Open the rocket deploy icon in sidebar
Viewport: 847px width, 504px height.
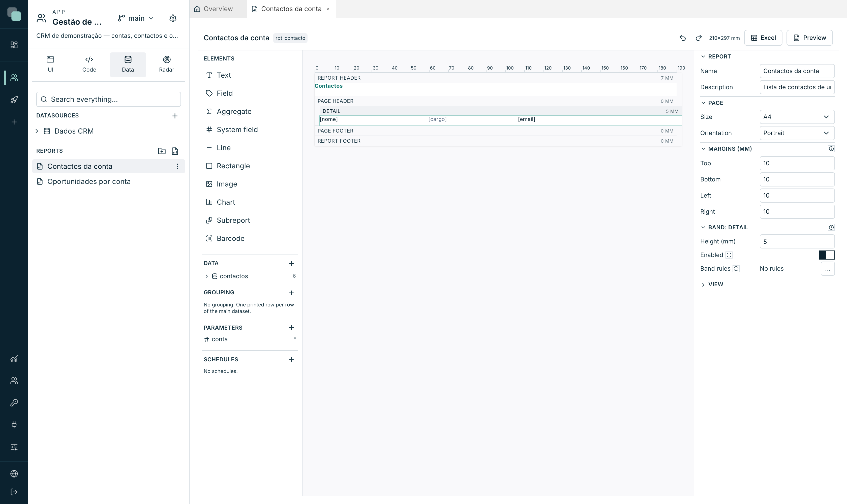point(14,100)
